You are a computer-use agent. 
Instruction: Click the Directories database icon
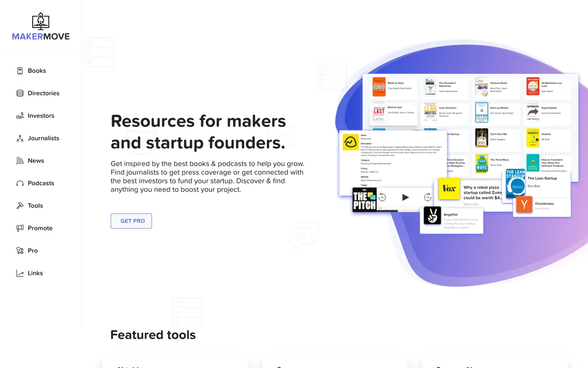[20, 93]
